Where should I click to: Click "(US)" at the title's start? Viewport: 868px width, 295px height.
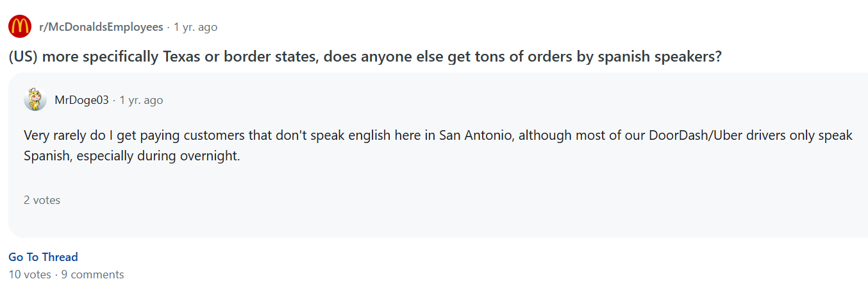[x=22, y=56]
